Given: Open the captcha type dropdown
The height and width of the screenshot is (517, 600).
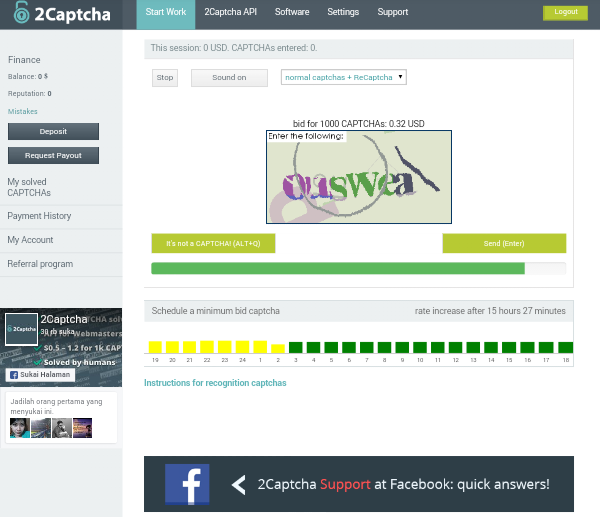Looking at the screenshot, I should 344,77.
